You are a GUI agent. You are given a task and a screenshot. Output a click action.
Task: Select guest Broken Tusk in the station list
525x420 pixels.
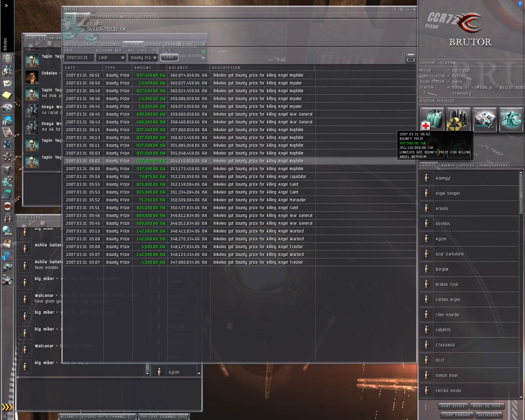point(469,284)
